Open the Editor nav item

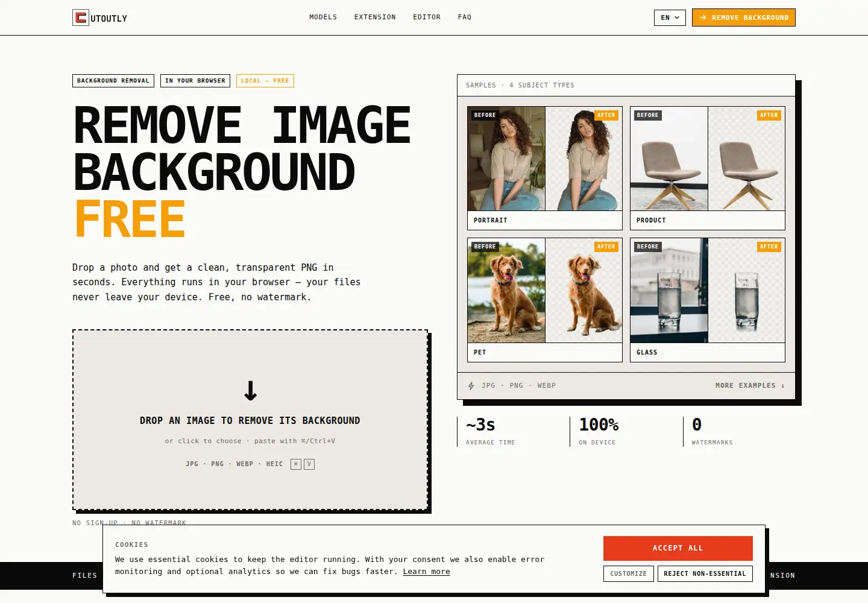(x=427, y=17)
